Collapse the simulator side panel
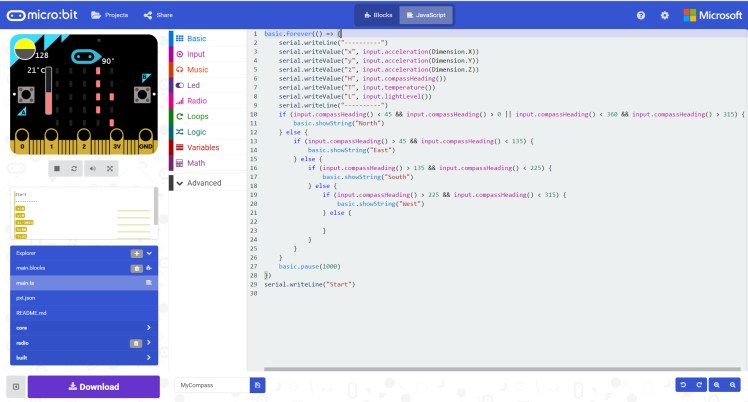Image resolution: width=748 pixels, height=402 pixels. point(16,387)
